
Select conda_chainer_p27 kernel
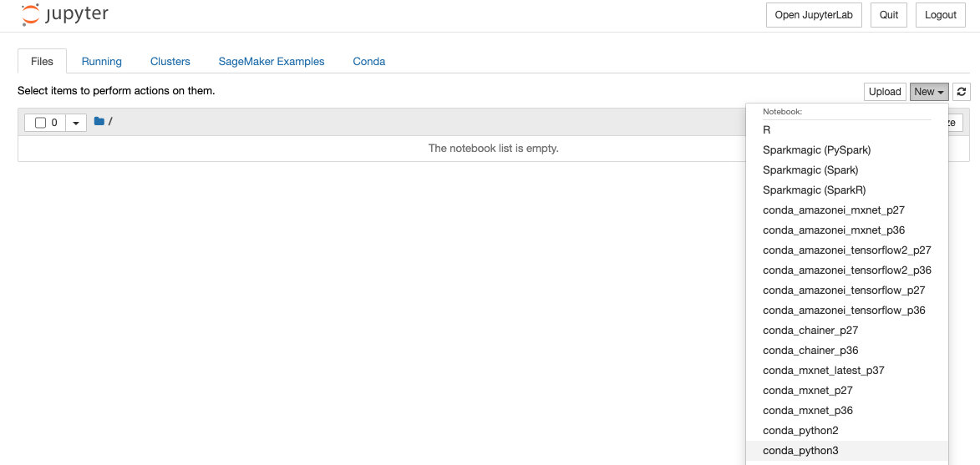[847, 331]
